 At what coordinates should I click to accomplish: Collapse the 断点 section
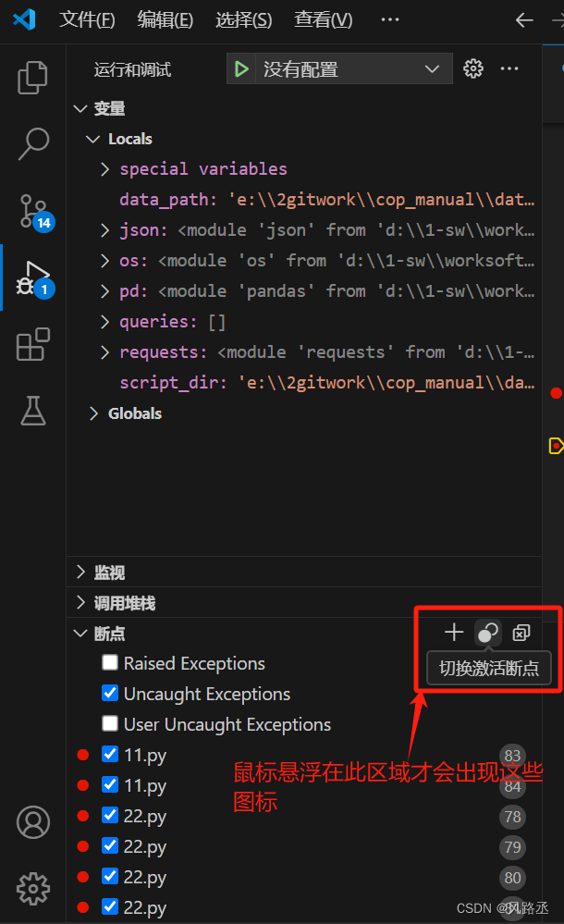click(x=80, y=634)
